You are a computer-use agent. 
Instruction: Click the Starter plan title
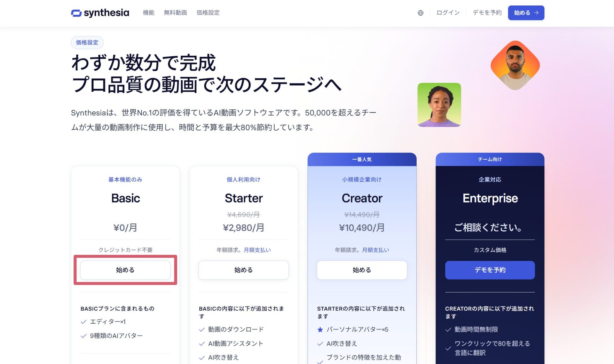coord(244,198)
